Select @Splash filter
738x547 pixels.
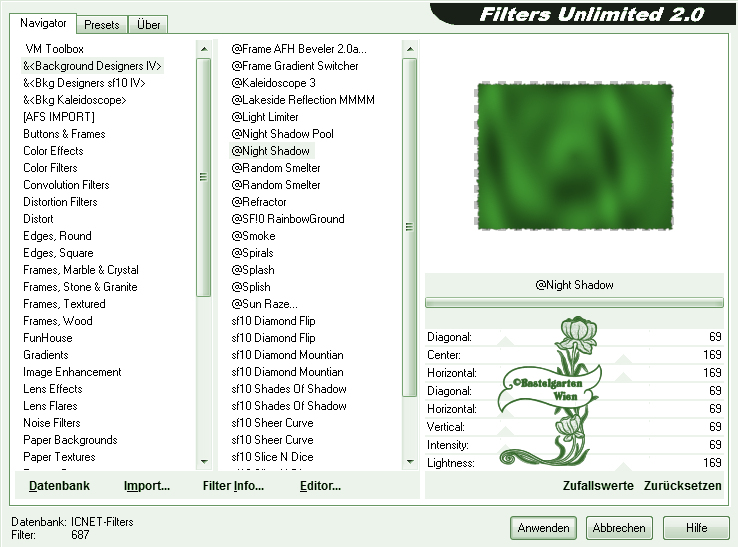pyautogui.click(x=253, y=270)
